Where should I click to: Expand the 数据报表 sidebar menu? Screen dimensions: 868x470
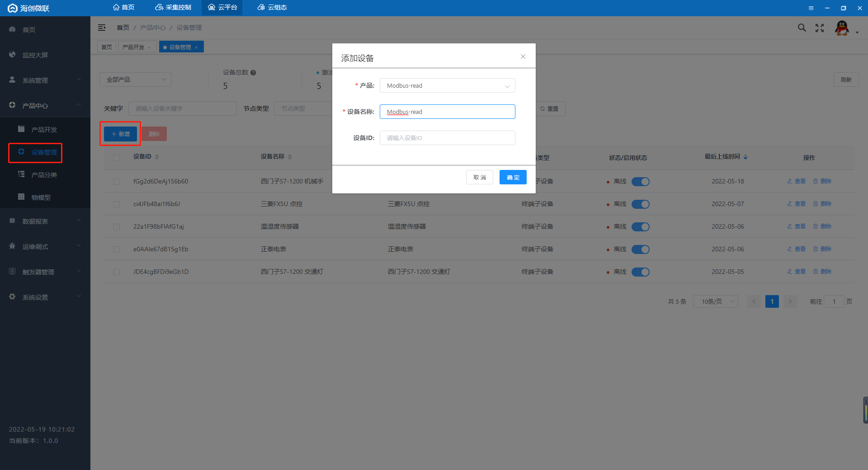pyautogui.click(x=45, y=221)
